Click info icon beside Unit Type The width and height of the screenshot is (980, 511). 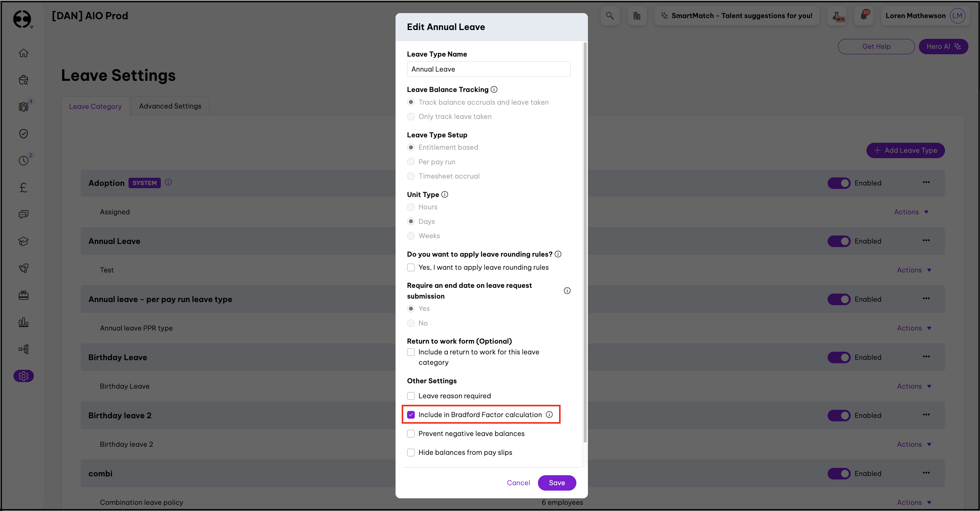pyautogui.click(x=445, y=194)
